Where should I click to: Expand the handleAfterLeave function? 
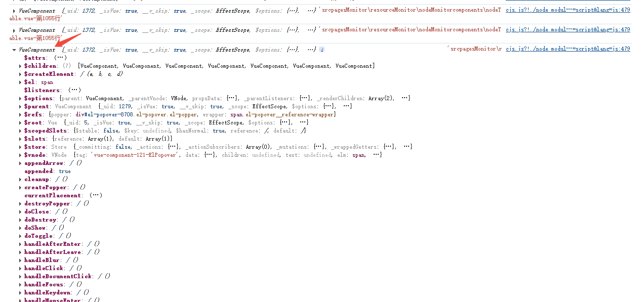click(x=20, y=252)
